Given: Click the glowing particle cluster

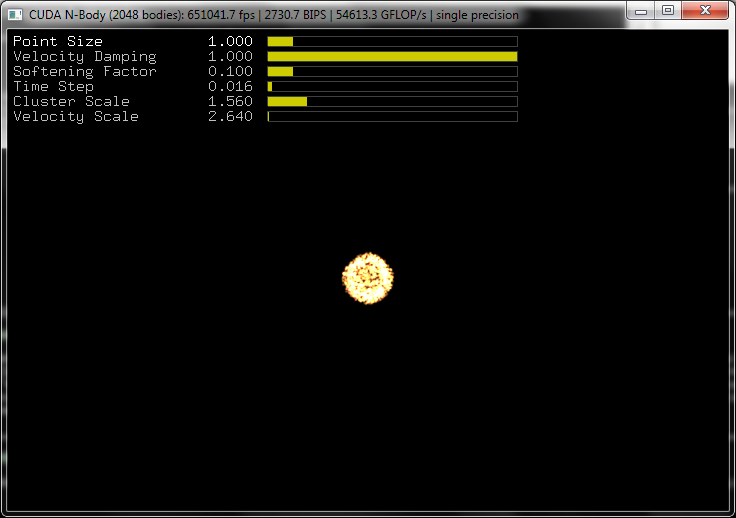Looking at the screenshot, I should (368, 278).
